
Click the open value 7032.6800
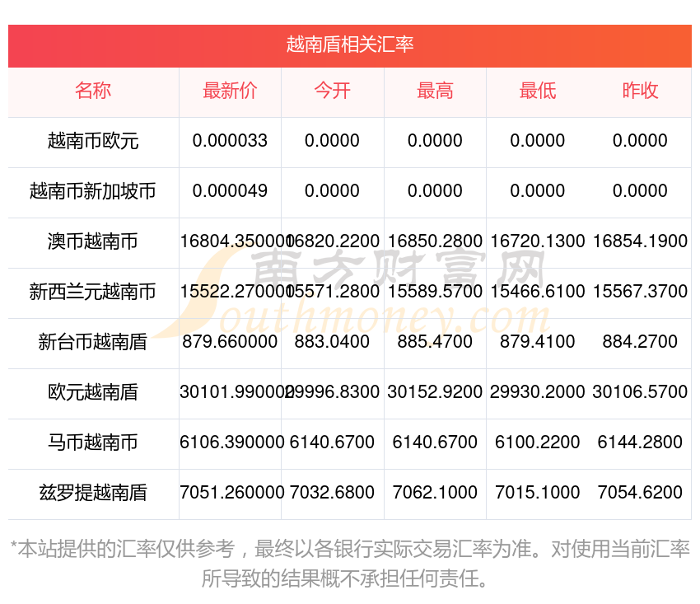click(x=332, y=492)
